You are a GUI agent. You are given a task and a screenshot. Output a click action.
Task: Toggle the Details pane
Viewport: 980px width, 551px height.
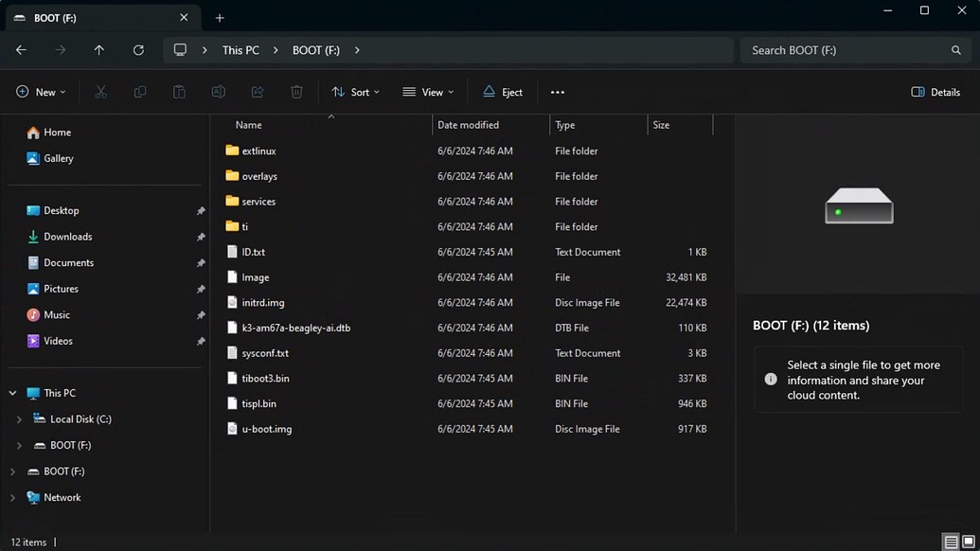[x=935, y=92]
